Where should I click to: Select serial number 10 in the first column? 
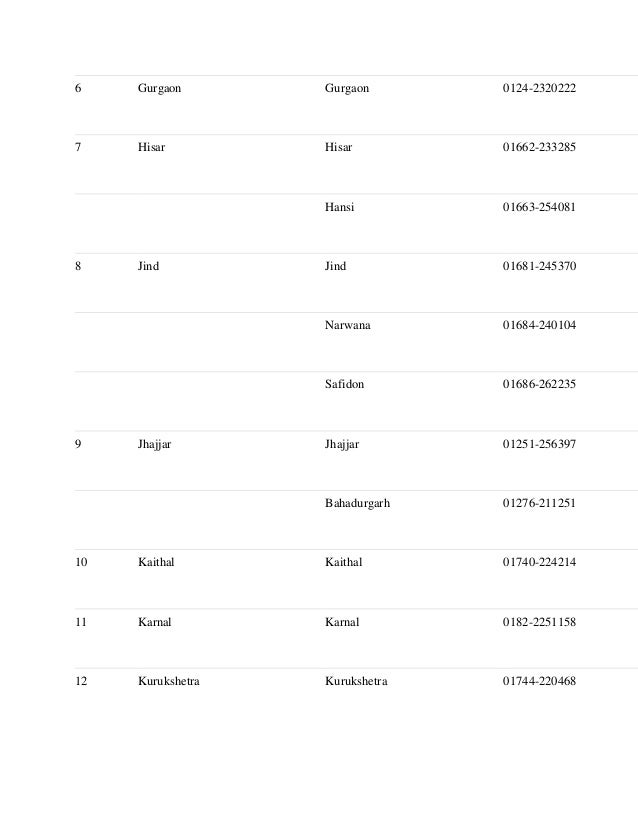click(x=81, y=563)
